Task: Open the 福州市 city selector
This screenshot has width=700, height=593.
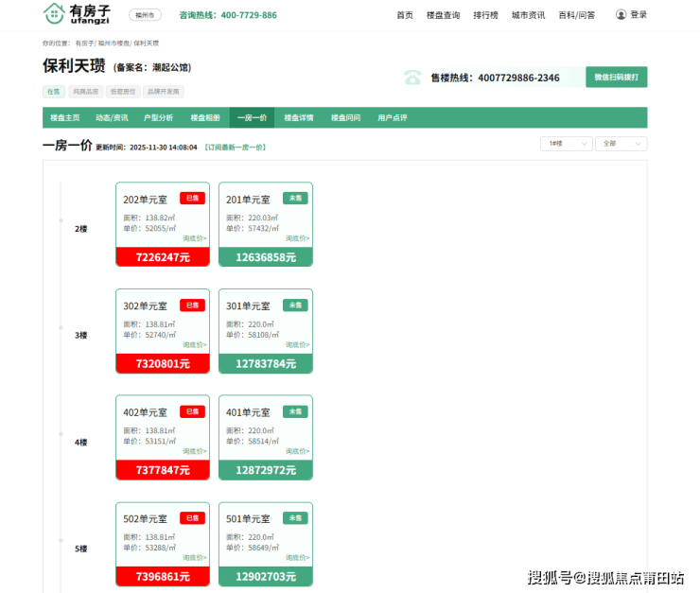Action: [x=145, y=15]
